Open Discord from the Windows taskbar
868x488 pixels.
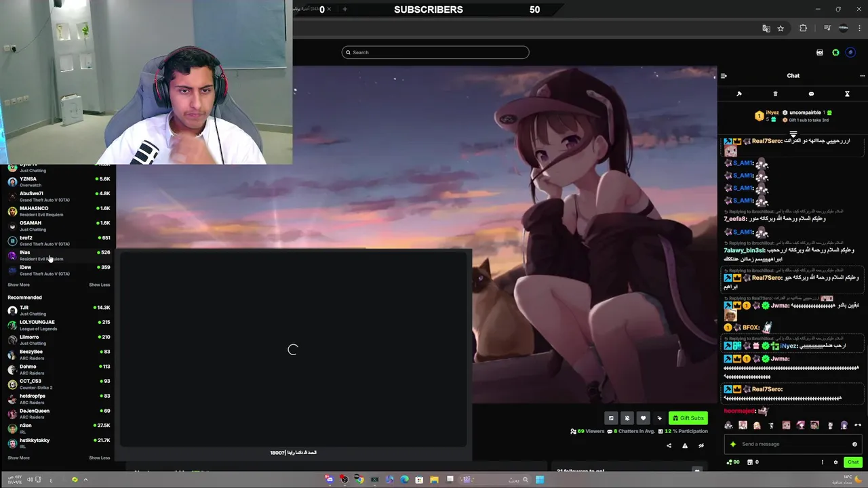[330, 480]
